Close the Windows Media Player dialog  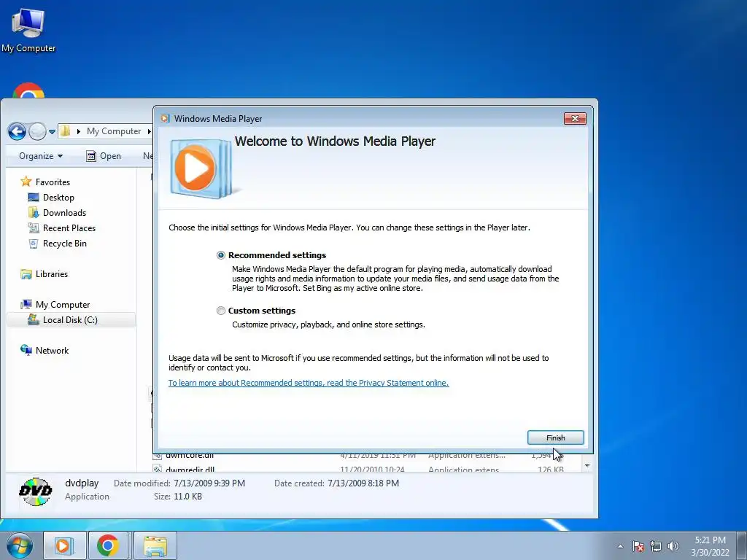pyautogui.click(x=575, y=119)
